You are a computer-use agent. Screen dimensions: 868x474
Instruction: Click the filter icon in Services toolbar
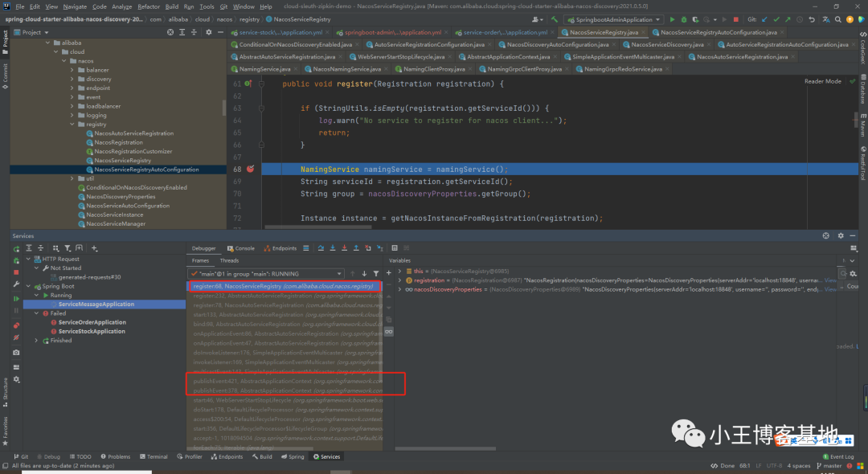68,248
